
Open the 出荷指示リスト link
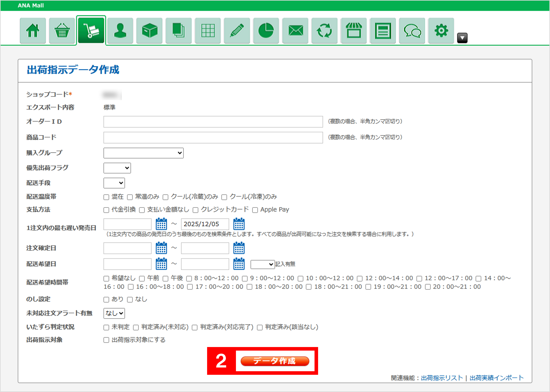click(442, 378)
